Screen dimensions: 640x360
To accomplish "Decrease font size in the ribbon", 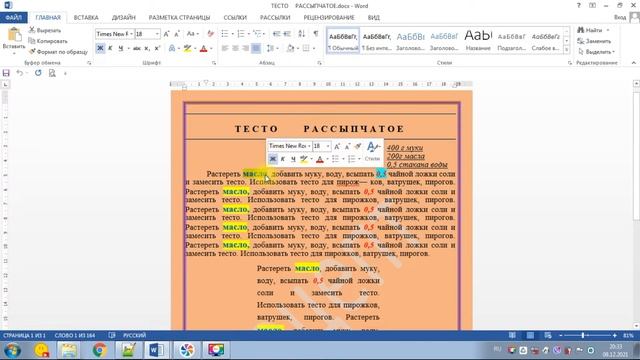I will 177,34.
